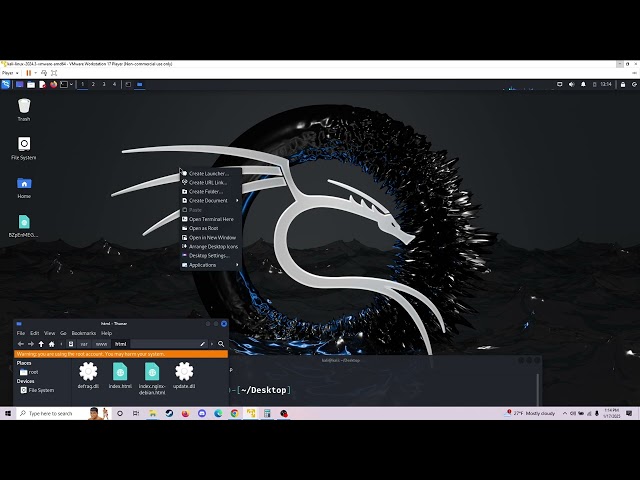Open the VMware Player menu dropdown
This screenshot has width=640, height=480.
point(10,73)
